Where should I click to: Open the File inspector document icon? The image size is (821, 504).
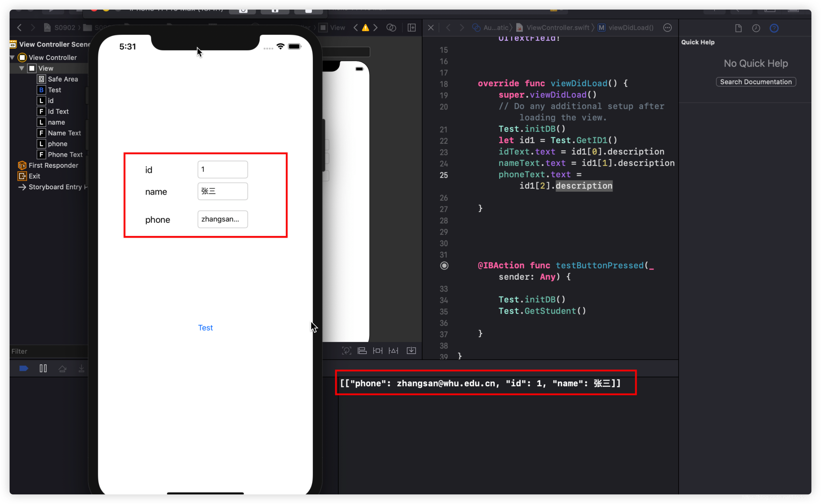point(738,28)
